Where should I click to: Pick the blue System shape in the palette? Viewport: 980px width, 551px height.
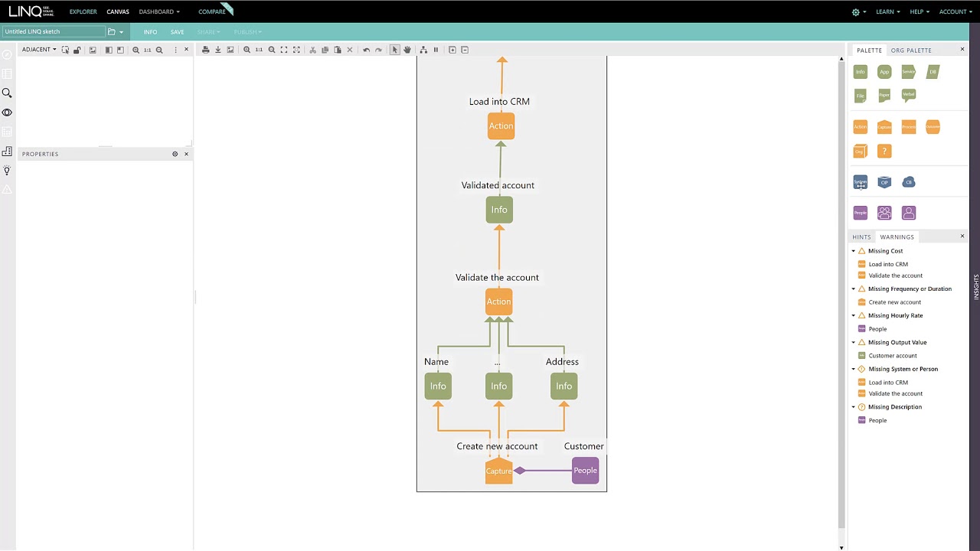[x=860, y=182]
